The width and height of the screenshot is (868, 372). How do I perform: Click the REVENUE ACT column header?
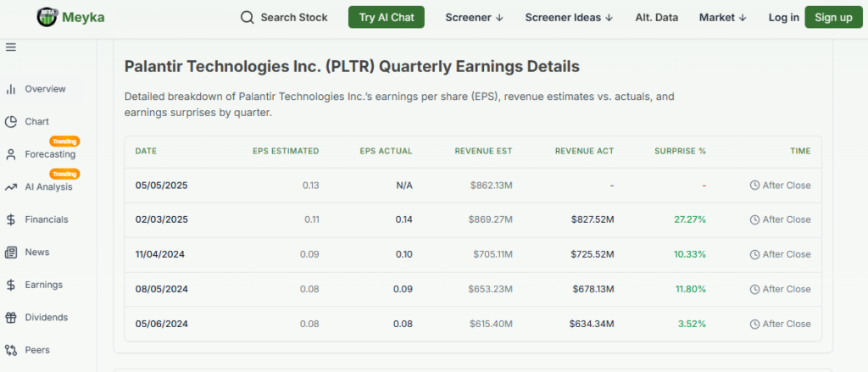coord(585,151)
